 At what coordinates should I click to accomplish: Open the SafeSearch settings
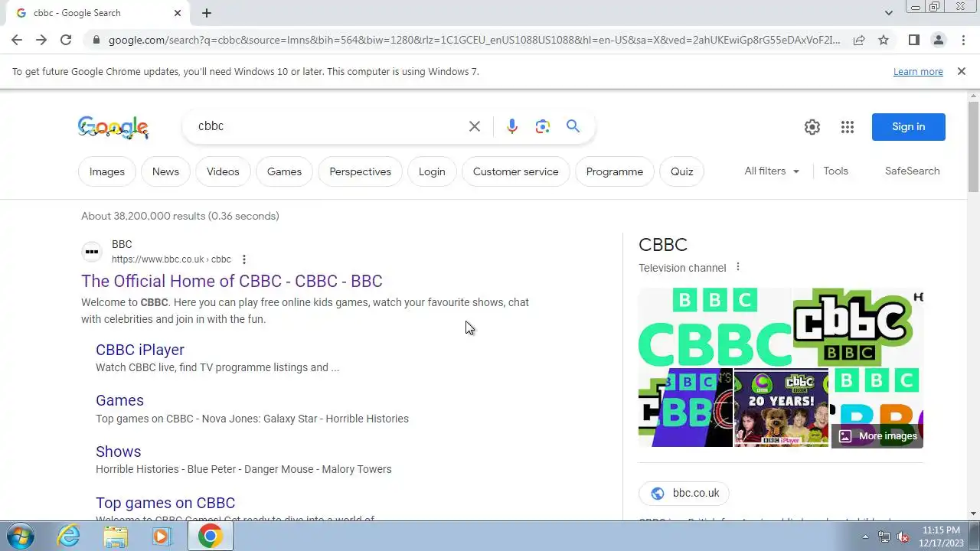tap(912, 171)
